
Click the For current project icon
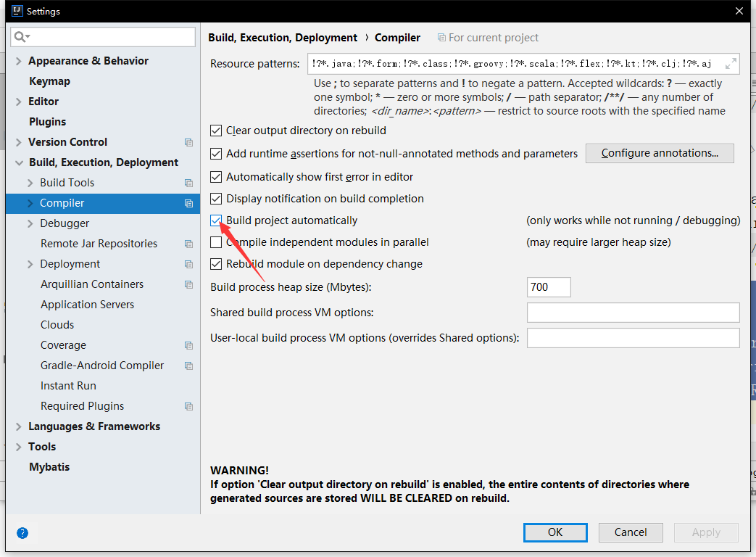click(x=441, y=38)
